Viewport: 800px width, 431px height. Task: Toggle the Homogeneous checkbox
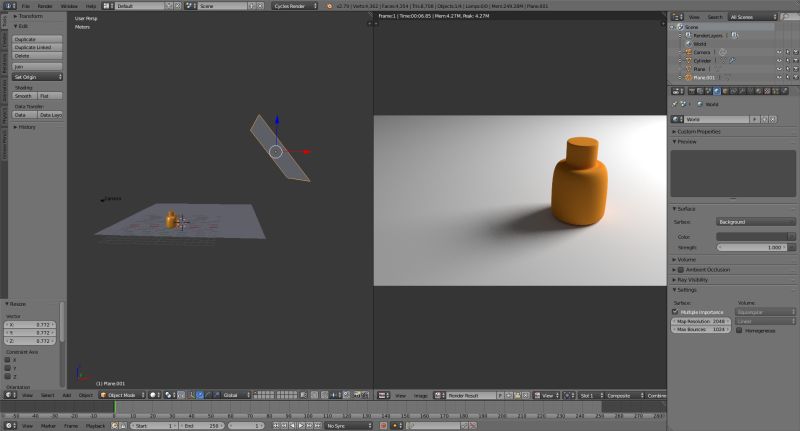[739, 330]
